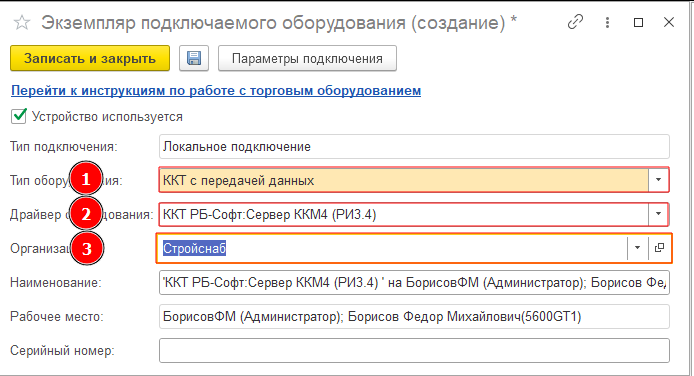Click the empty Серийный номер field
The height and width of the screenshot is (376, 694).
(414, 351)
